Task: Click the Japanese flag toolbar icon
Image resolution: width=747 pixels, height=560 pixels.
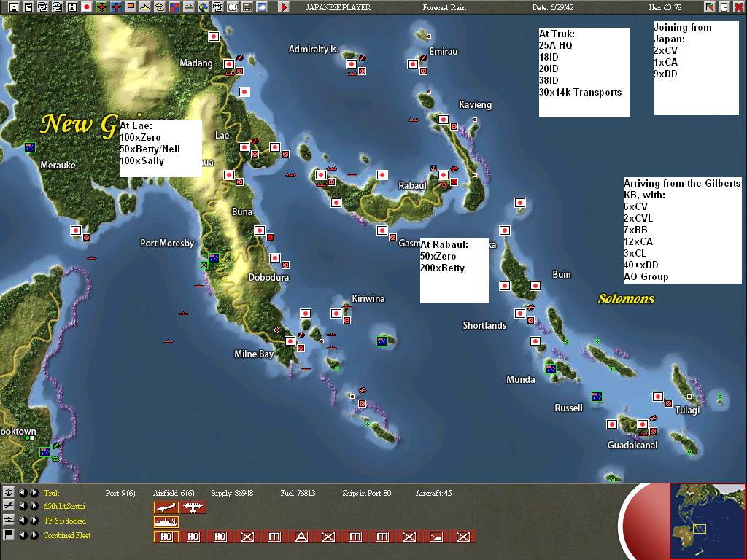Action: click(86, 7)
